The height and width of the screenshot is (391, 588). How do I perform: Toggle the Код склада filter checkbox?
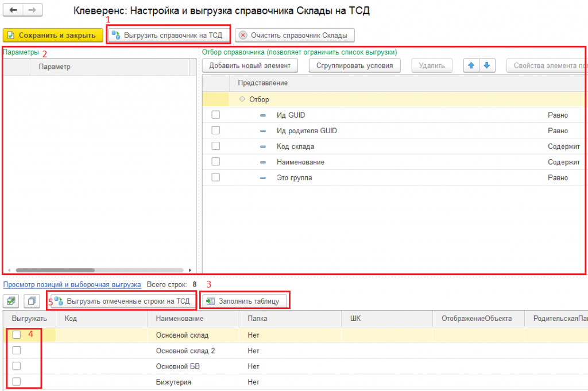216,146
